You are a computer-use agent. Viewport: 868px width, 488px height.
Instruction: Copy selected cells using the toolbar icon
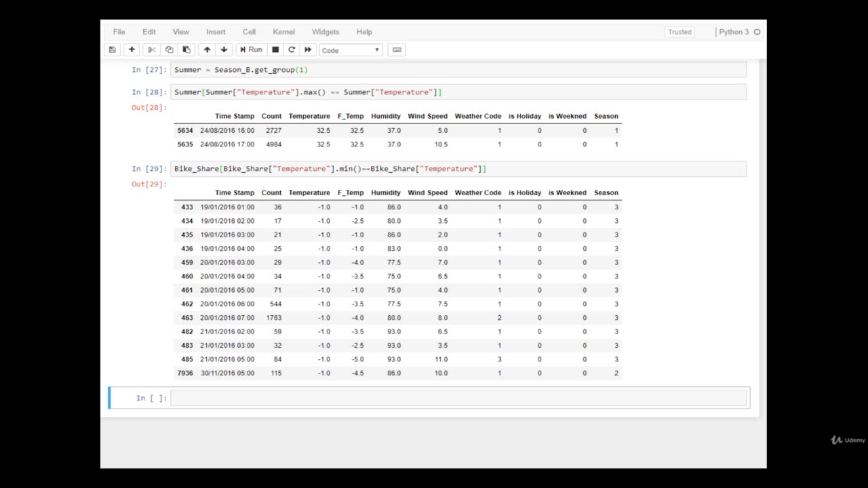tap(169, 49)
